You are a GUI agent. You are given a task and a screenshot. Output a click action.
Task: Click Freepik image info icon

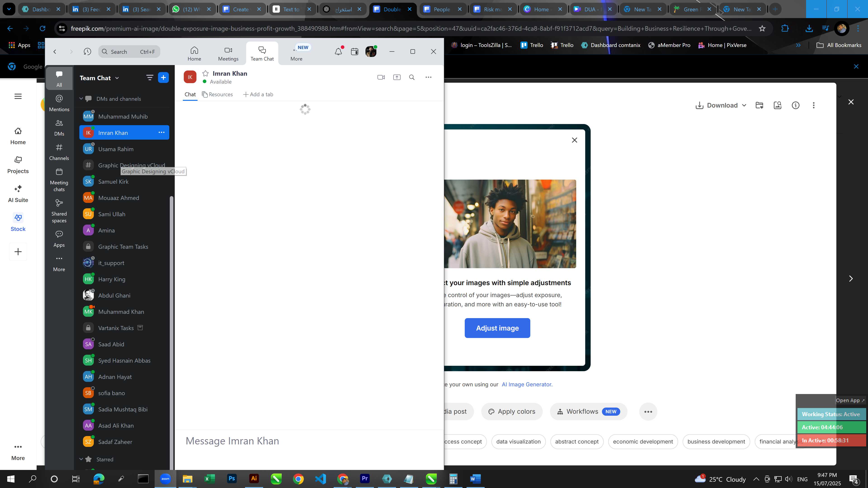(795, 106)
